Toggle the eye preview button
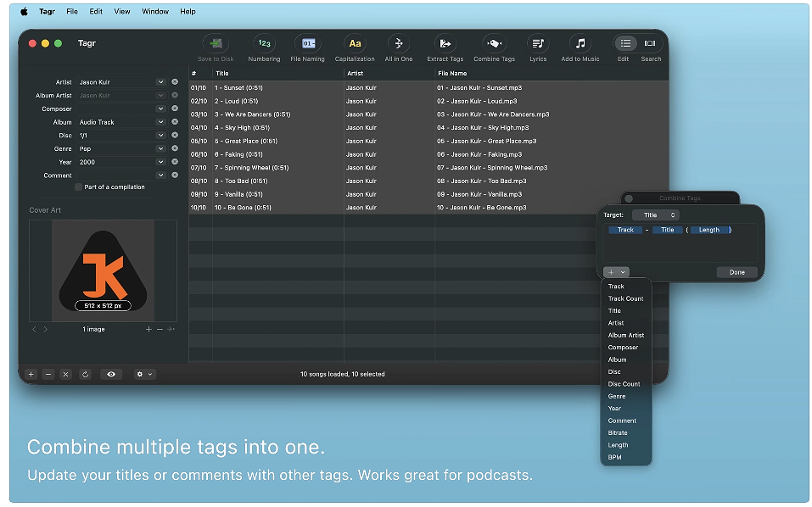Screen dimensions: 812x507 (111, 374)
